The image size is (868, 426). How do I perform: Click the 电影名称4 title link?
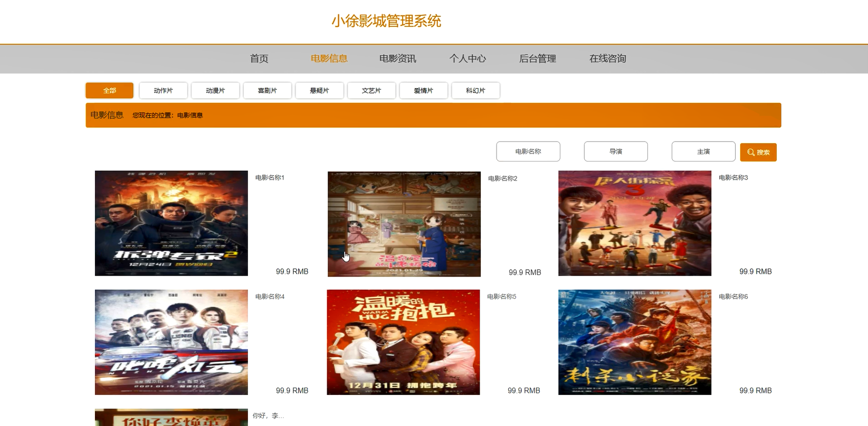pyautogui.click(x=270, y=297)
